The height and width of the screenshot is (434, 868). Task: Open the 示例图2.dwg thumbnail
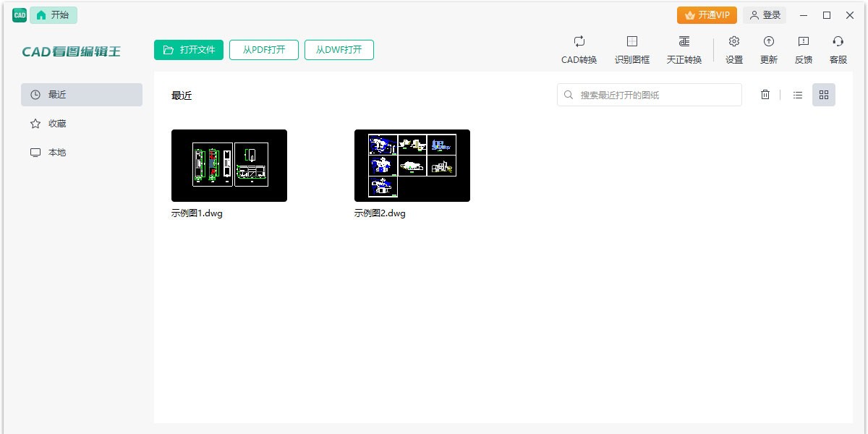pyautogui.click(x=412, y=166)
